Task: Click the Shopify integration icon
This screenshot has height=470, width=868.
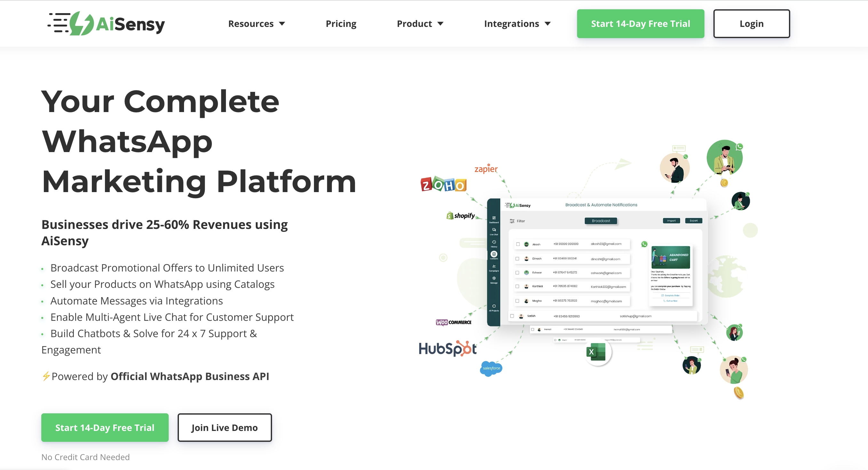Action: [460, 215]
